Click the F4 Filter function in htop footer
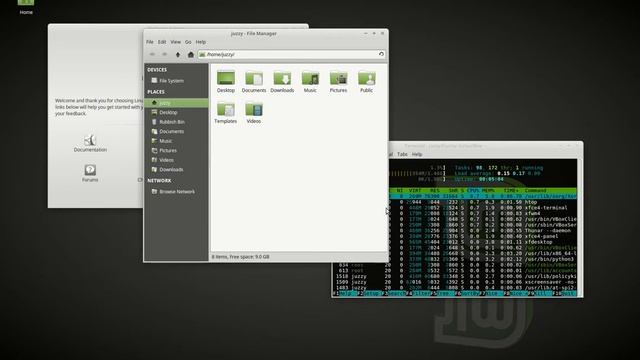640x360 pixels. click(418, 293)
